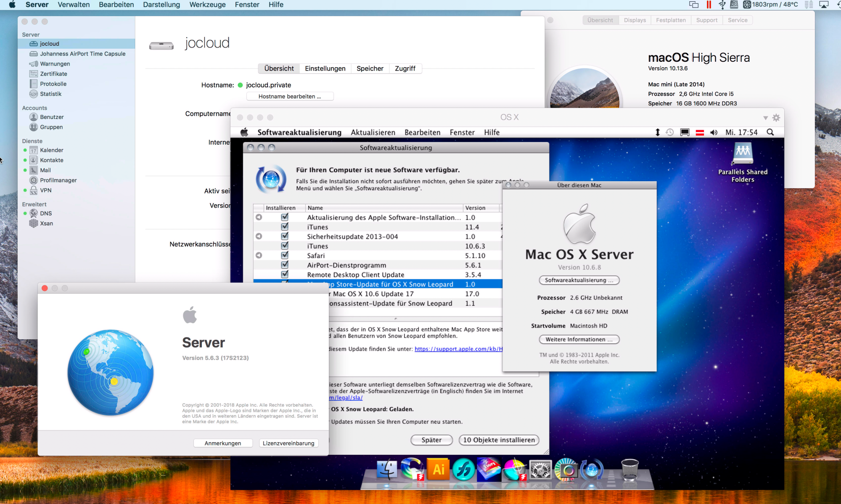Open Adobe Illustrator from the dock

438,469
